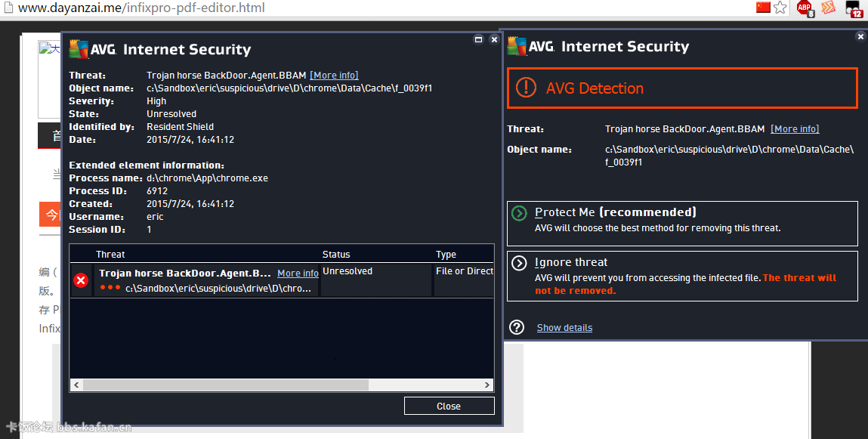Close the right AVG Detection popup

(860, 36)
